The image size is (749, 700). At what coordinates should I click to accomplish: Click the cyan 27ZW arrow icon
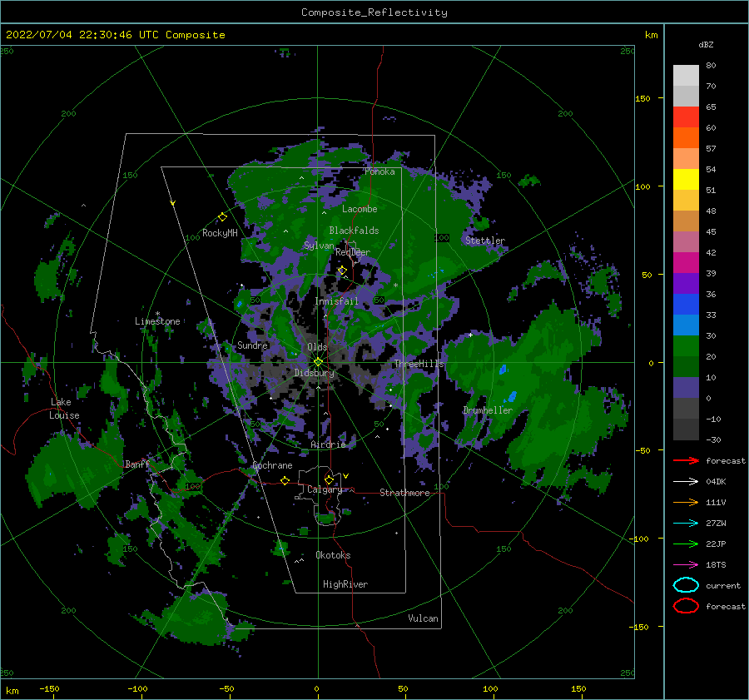tap(686, 524)
